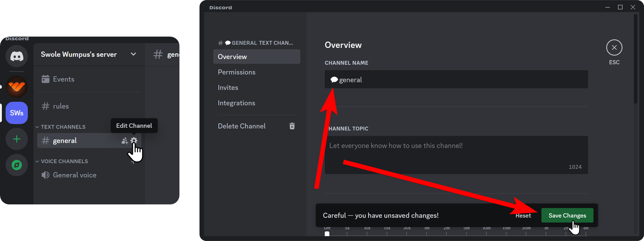Click Reset to discard unsaved changes
The height and width of the screenshot is (241, 644).
coord(523,215)
